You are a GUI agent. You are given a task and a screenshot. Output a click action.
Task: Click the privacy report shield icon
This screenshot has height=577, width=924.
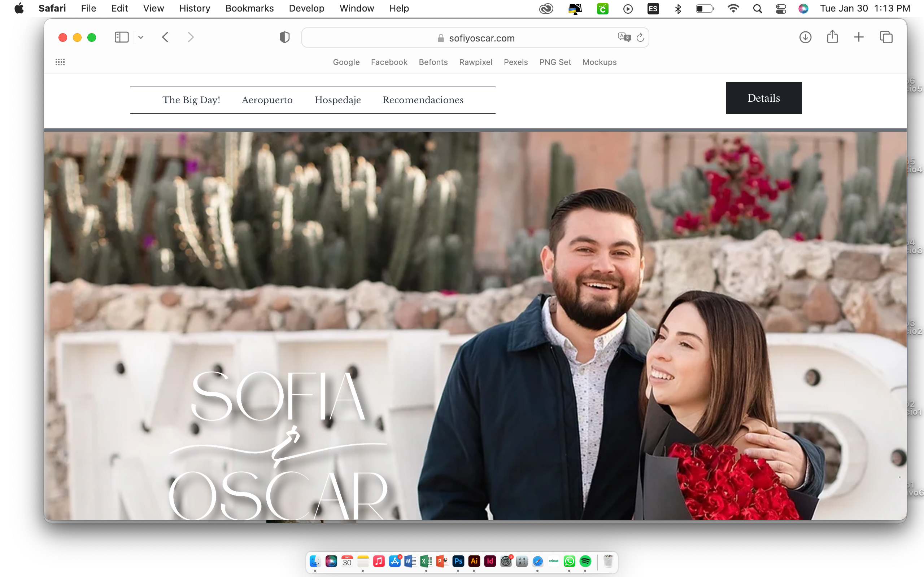click(284, 38)
